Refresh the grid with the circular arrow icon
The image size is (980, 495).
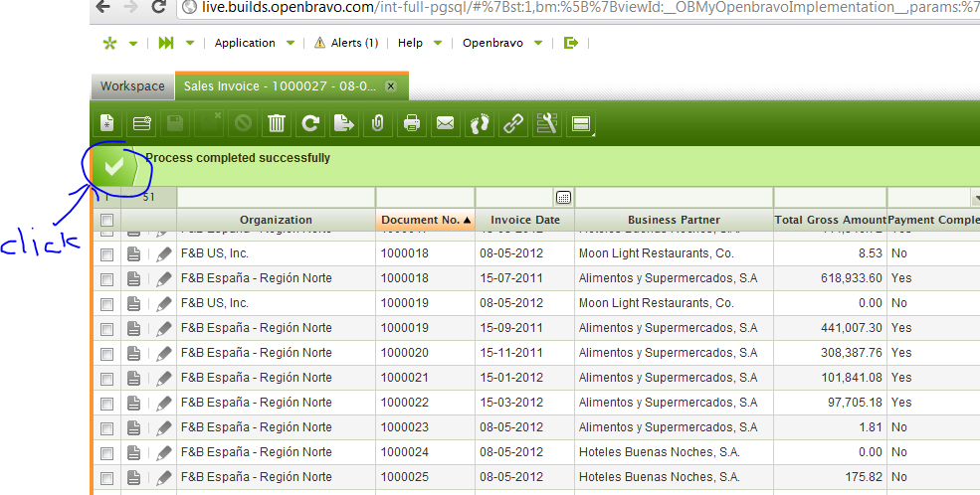[x=310, y=123]
